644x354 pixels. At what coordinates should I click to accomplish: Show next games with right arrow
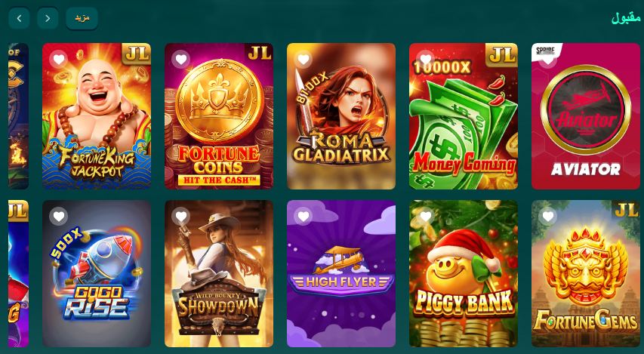point(48,18)
